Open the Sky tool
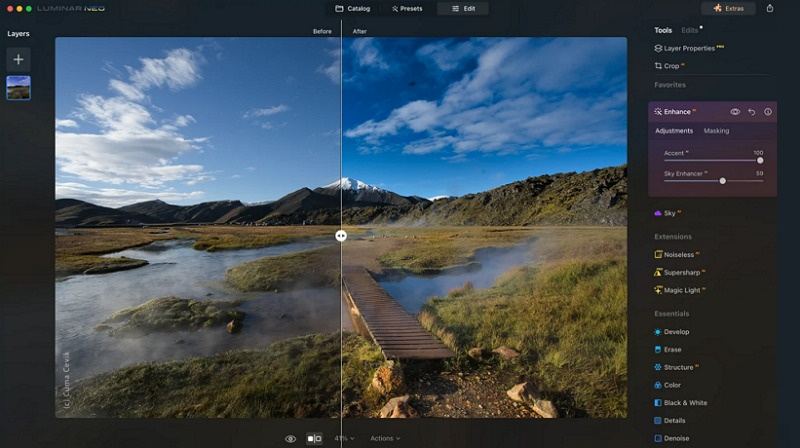Image resolution: width=800 pixels, height=448 pixels. (x=667, y=213)
